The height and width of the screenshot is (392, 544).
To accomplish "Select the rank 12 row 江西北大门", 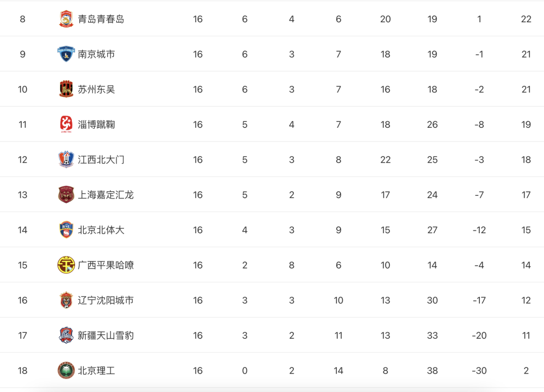I will 272,159.
